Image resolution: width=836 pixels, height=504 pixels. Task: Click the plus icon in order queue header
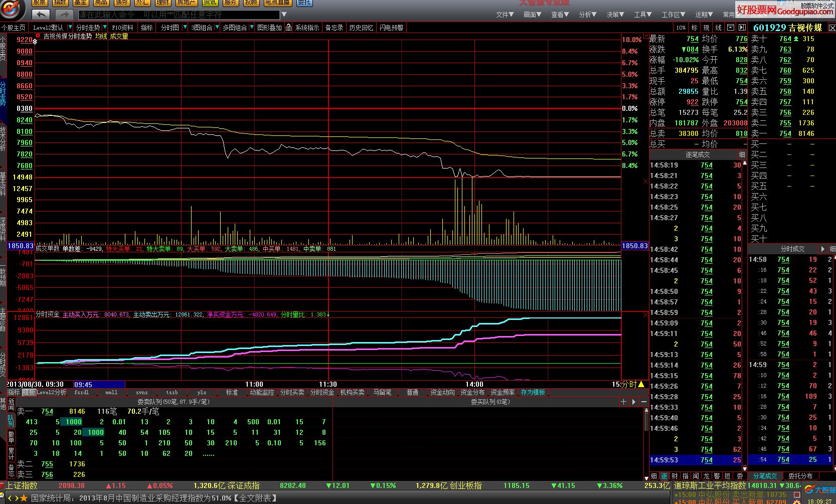624,402
